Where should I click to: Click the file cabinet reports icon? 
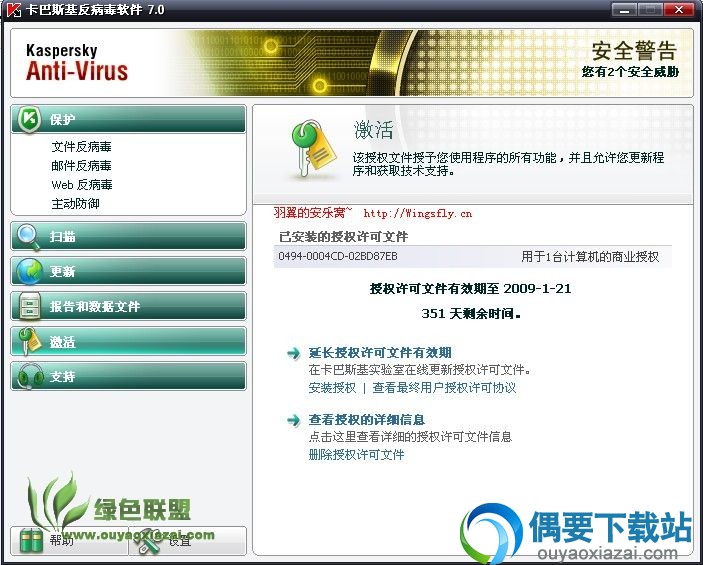coord(30,306)
